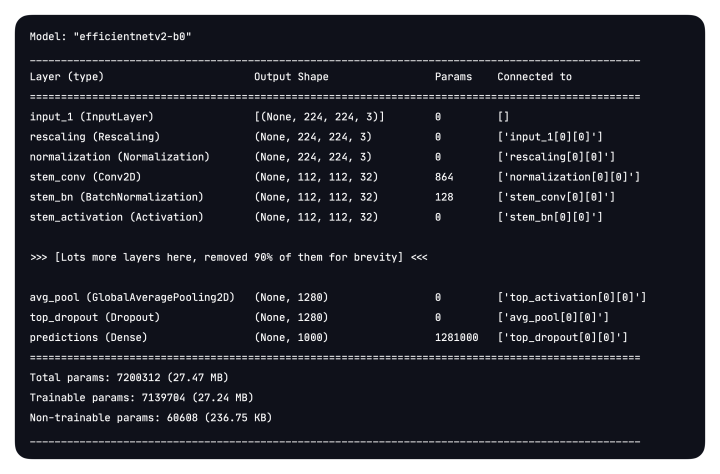Click the params value "864"
The height and width of the screenshot is (474, 720).
[x=444, y=177]
